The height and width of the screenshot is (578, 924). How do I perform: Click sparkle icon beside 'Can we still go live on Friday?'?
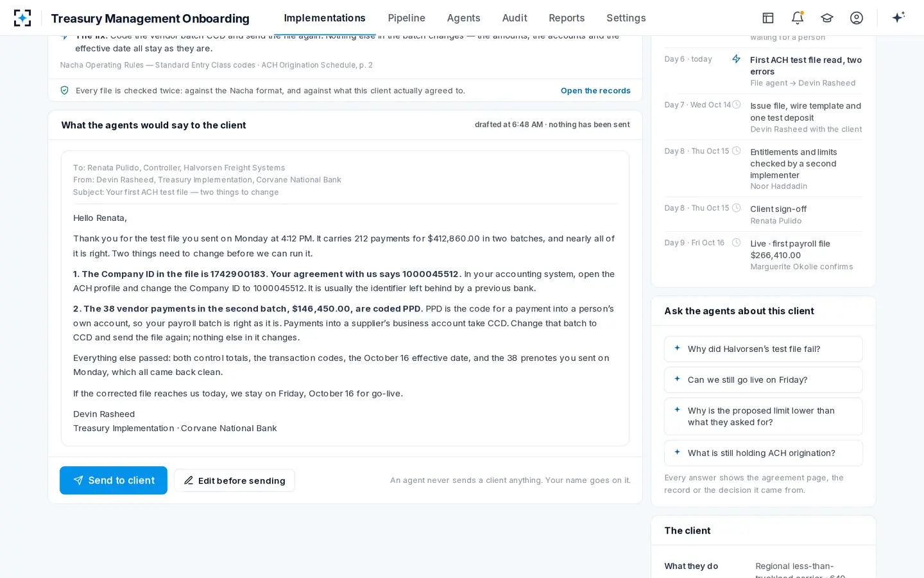[677, 379]
